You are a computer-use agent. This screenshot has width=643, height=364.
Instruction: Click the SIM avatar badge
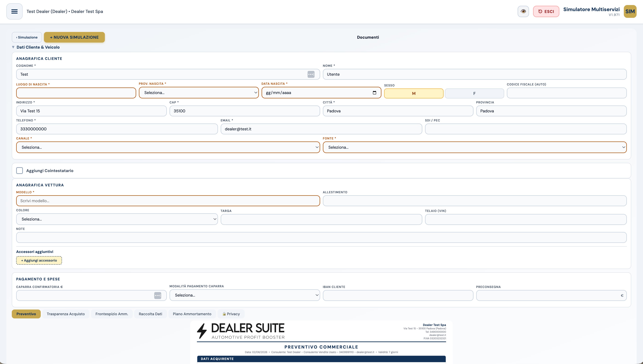click(630, 11)
